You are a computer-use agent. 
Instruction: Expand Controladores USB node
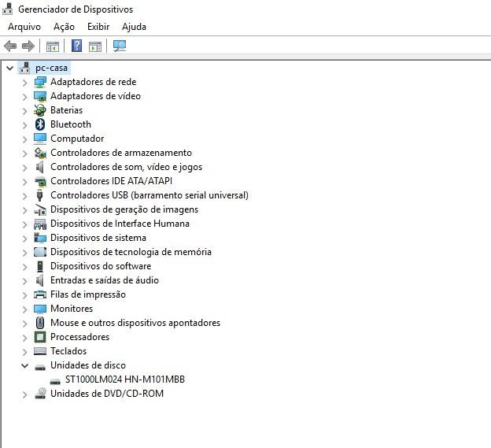24,196
